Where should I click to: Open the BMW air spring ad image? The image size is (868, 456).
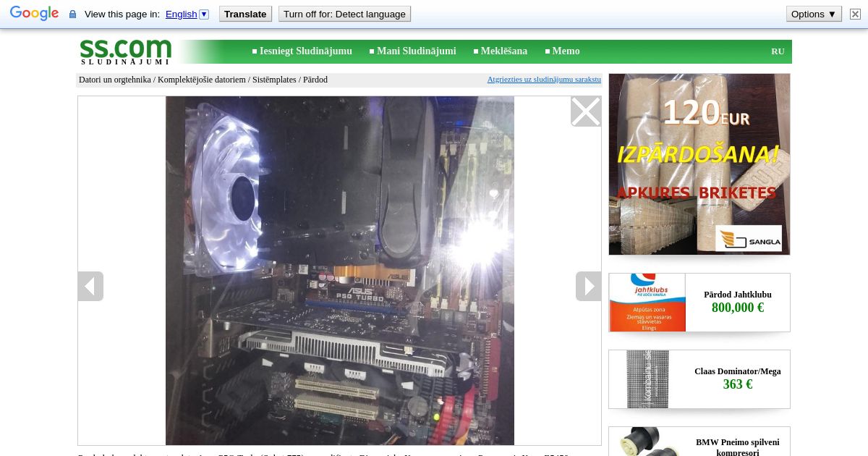pos(647,442)
